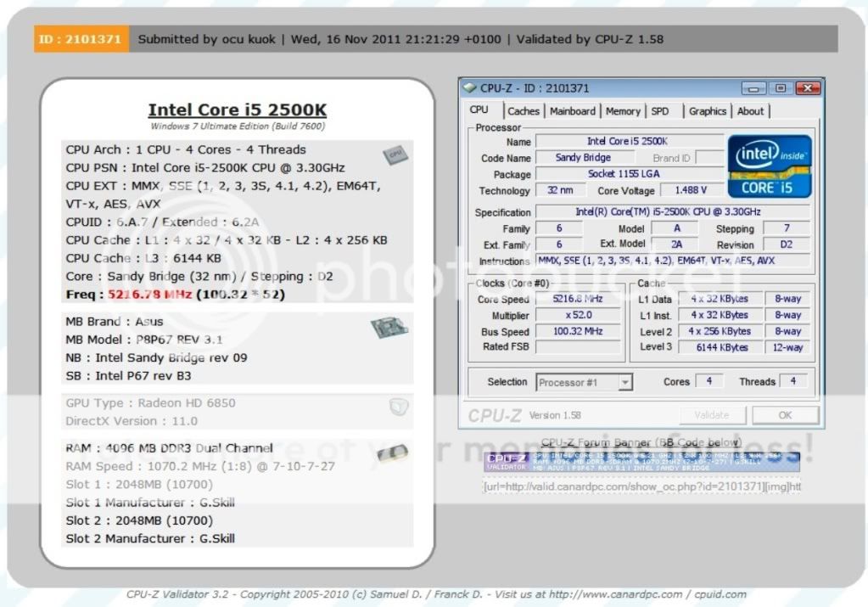Switch to the Graphics tab
Image resolution: width=868 pixels, height=607 pixels.
coord(707,111)
